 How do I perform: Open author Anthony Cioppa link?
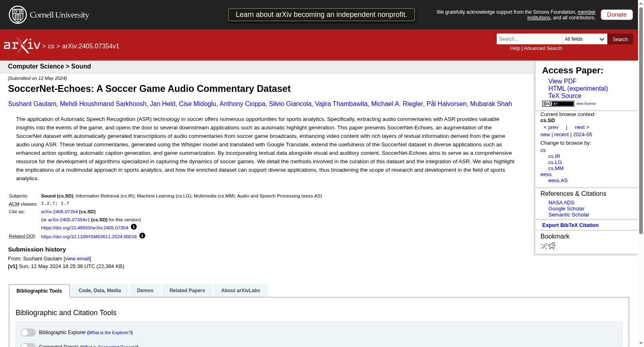pyautogui.click(x=242, y=104)
